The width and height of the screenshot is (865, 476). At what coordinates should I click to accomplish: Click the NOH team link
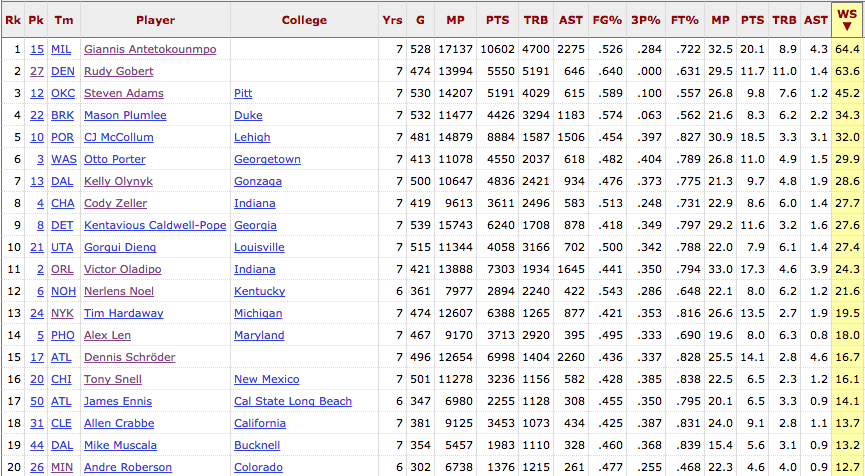pyautogui.click(x=63, y=291)
